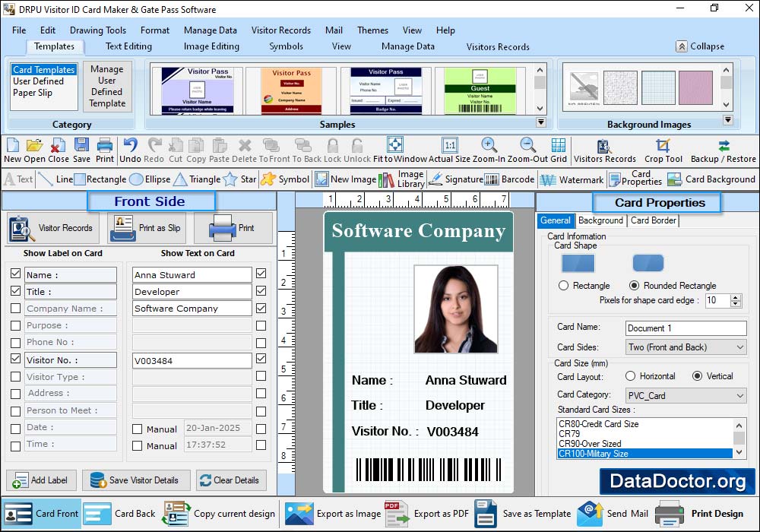The width and height of the screenshot is (760, 532).
Task: Check the Manual date checkbox
Action: pyautogui.click(x=137, y=429)
